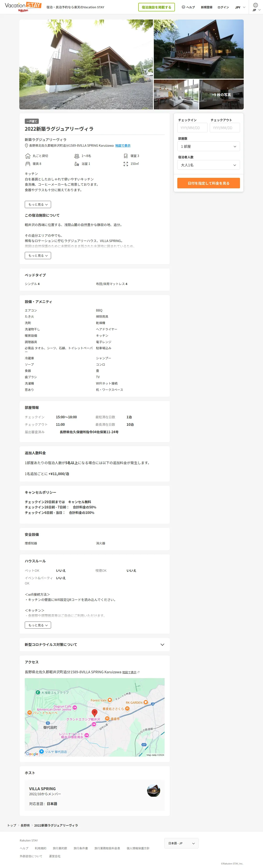The height and width of the screenshot is (868, 263).
Task: Expand house rules with もっと見る
Action: pos(38,625)
